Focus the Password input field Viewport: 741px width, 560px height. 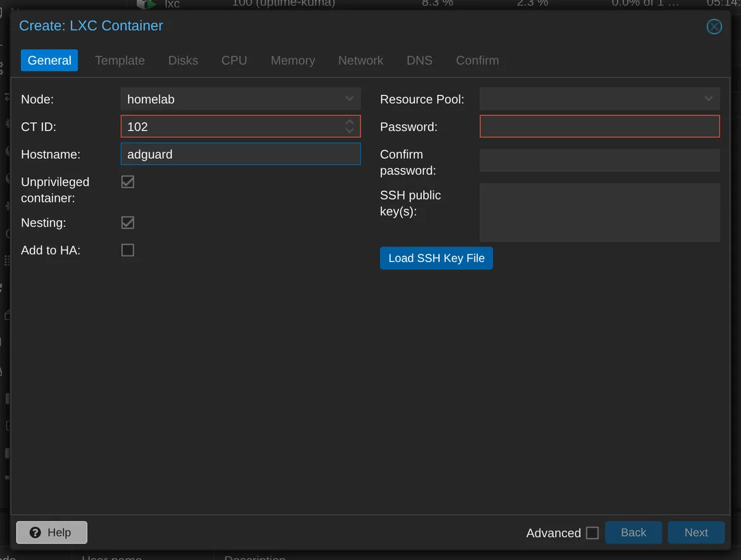pos(599,127)
